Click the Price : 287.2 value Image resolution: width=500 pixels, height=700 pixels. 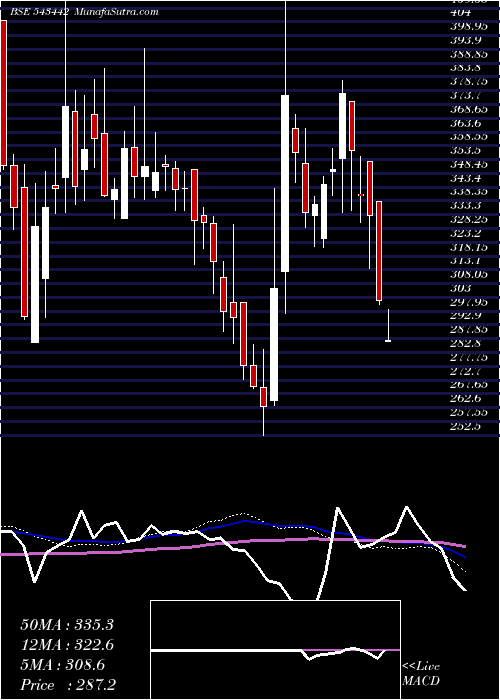pos(68,685)
